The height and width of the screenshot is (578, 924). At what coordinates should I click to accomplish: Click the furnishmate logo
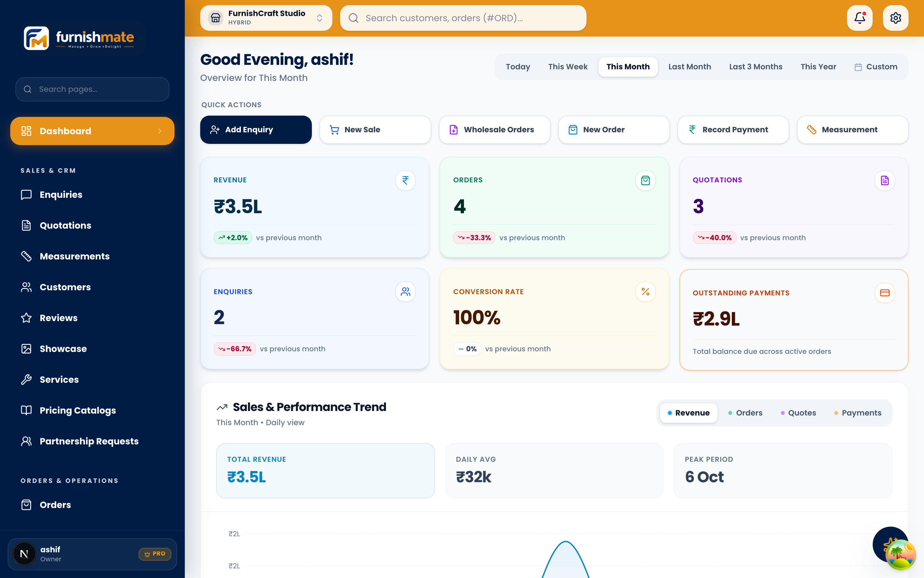click(x=79, y=38)
